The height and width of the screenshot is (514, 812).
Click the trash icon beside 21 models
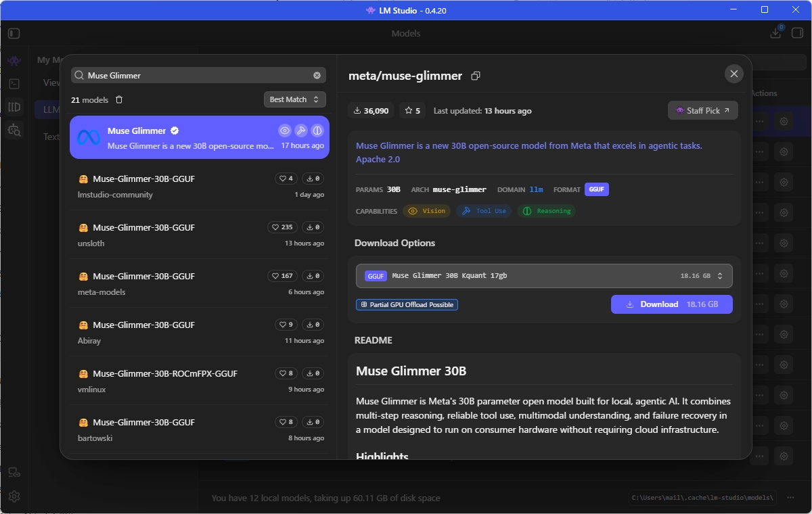point(119,99)
